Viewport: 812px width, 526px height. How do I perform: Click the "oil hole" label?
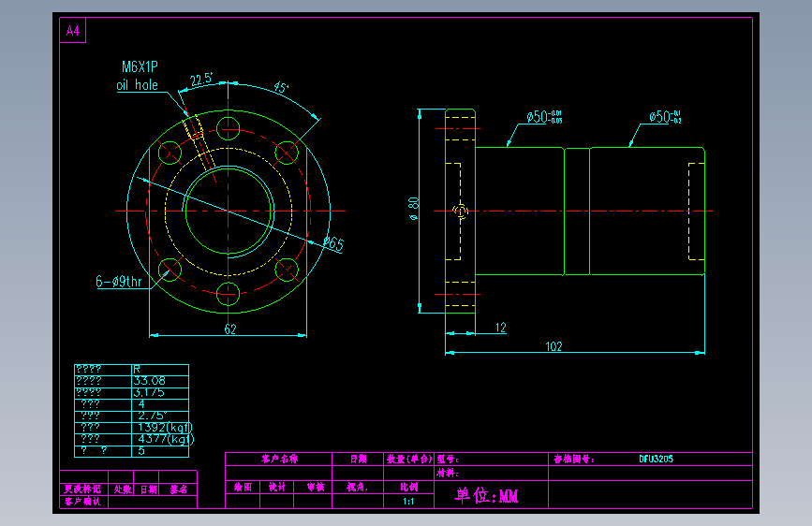point(138,85)
